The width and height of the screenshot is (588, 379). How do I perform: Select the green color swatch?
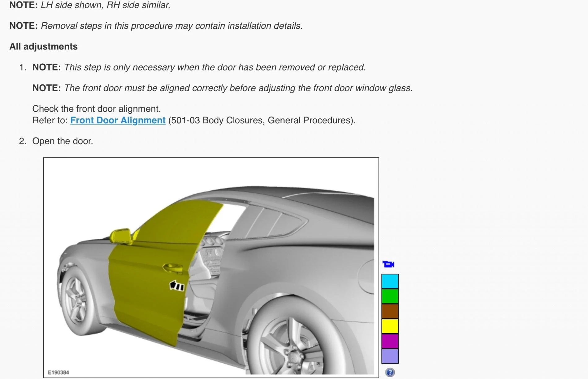390,296
